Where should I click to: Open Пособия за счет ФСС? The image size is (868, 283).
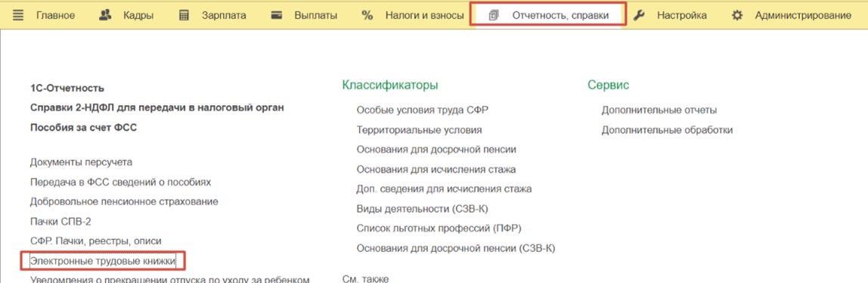click(84, 127)
